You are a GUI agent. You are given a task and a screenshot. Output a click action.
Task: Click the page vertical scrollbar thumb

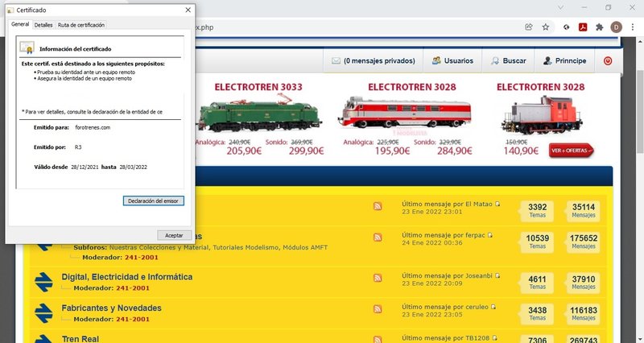(x=640, y=111)
